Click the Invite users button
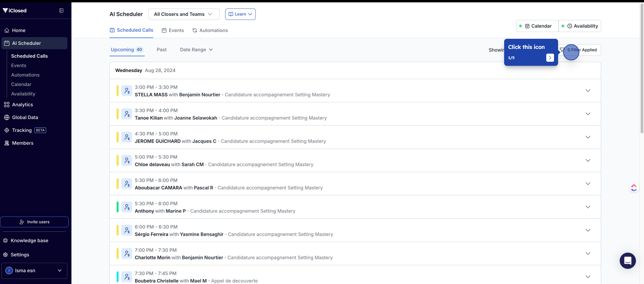 click(x=34, y=222)
